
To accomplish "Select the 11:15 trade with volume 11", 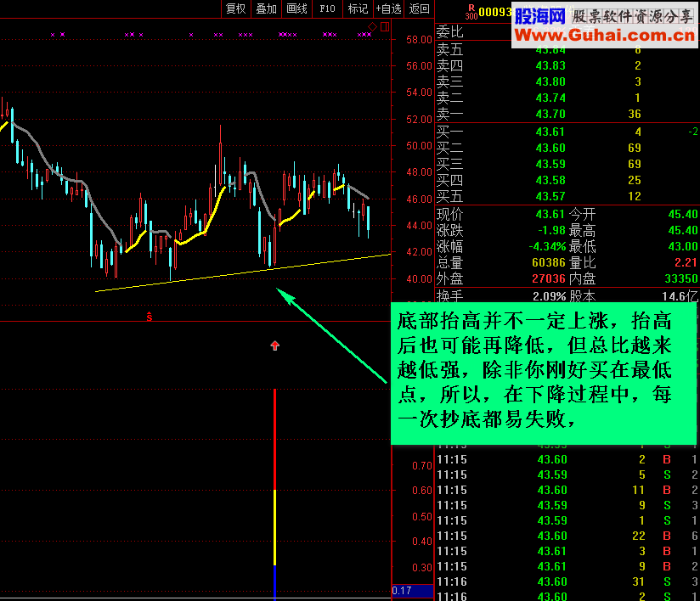I will tap(567, 490).
